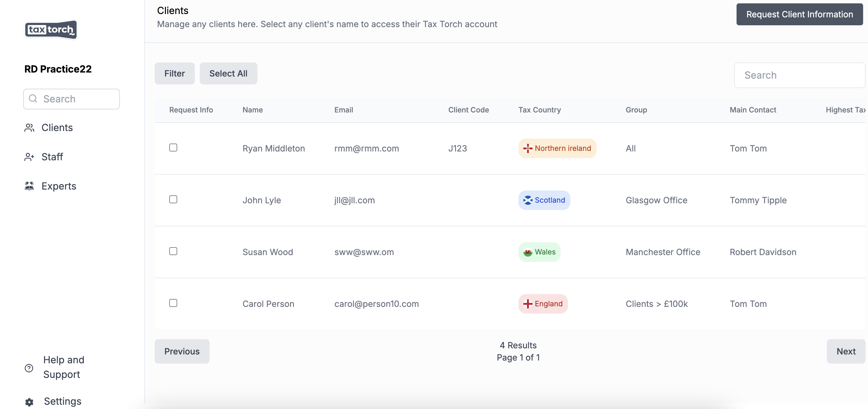Click the Scotland flag badge
This screenshot has height=409, width=868.
544,200
